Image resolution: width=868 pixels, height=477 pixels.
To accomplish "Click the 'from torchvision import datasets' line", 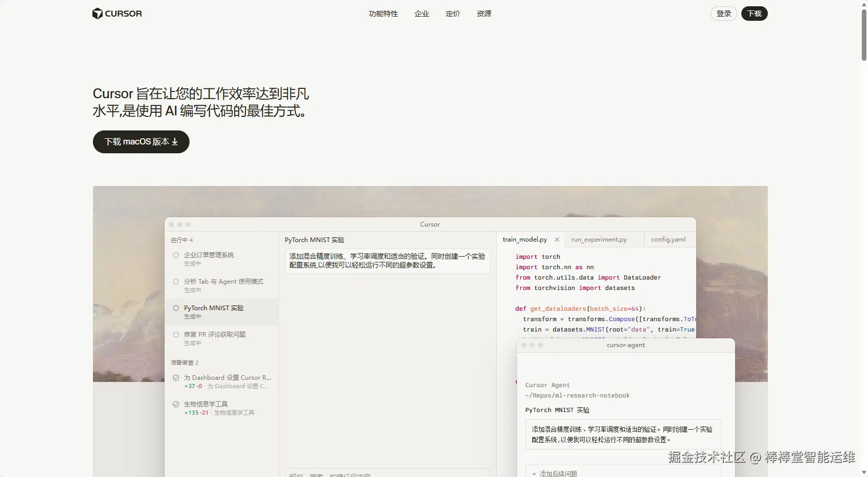I will point(575,288).
